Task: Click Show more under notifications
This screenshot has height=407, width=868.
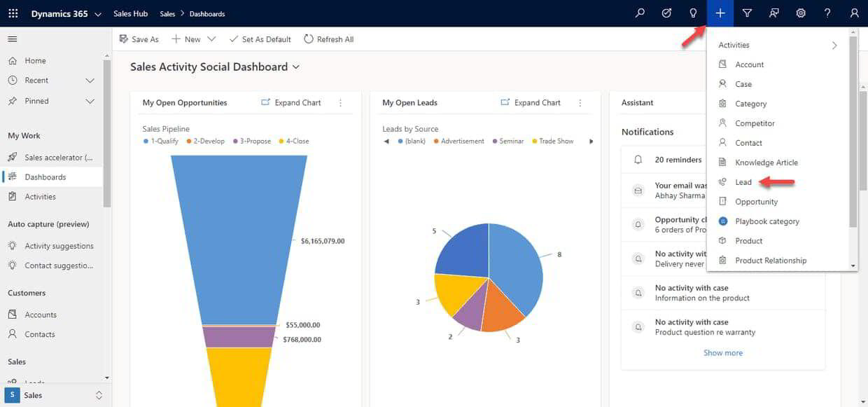Action: 722,352
